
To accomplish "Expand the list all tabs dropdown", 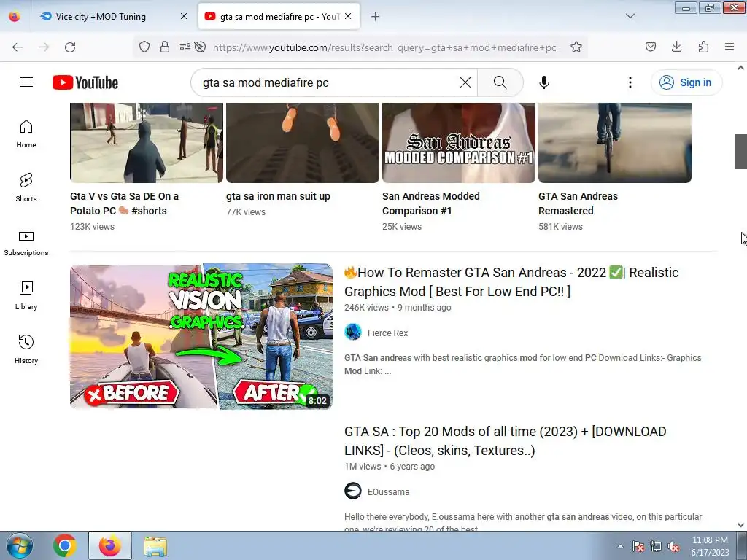I will coord(630,16).
